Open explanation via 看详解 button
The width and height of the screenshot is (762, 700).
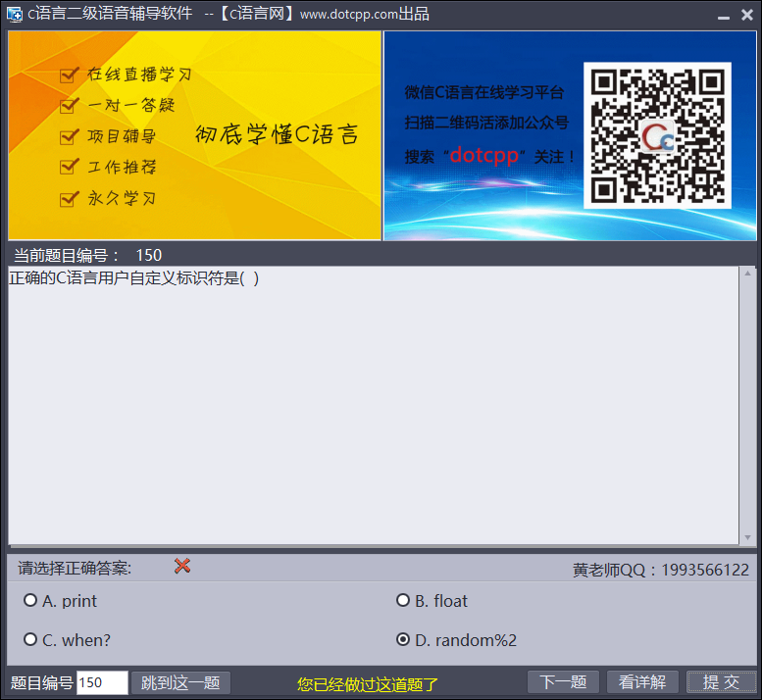[x=642, y=682]
